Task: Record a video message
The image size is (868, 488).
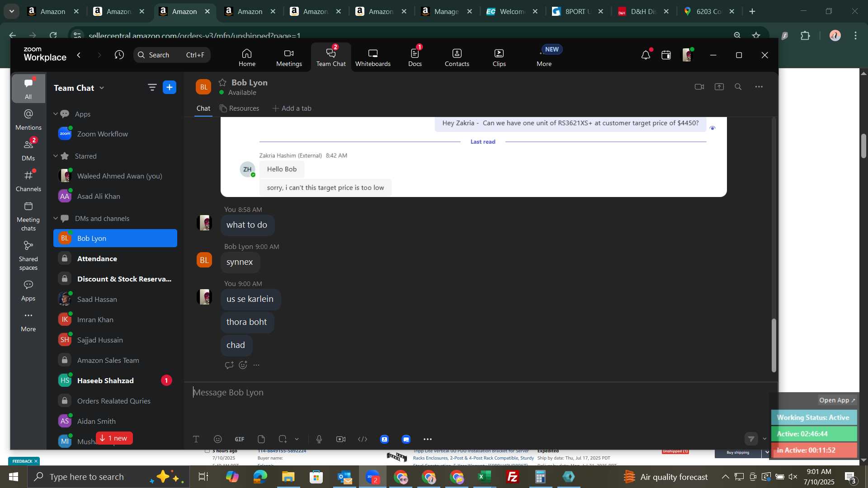Action: pyautogui.click(x=341, y=439)
